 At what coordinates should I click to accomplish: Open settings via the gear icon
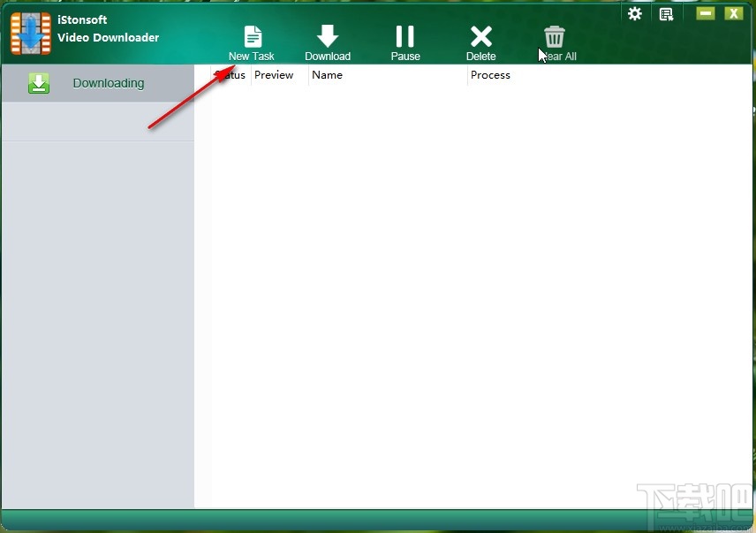pyautogui.click(x=634, y=13)
